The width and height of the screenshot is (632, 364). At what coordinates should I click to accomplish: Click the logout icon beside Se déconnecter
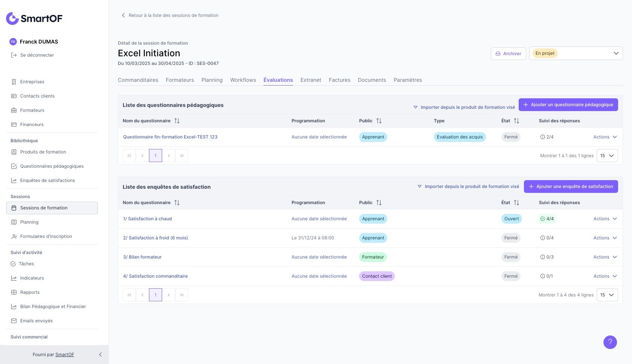tap(14, 55)
